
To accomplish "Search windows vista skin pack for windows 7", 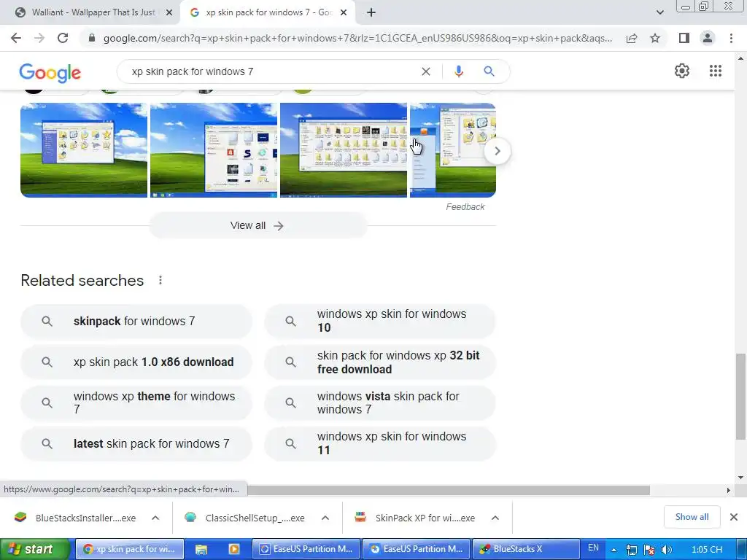I will click(379, 402).
